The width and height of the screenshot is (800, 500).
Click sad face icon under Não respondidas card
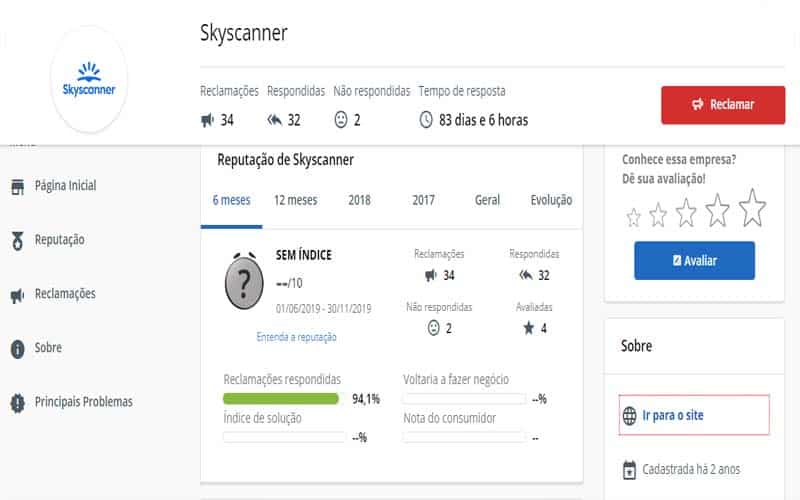(x=434, y=328)
